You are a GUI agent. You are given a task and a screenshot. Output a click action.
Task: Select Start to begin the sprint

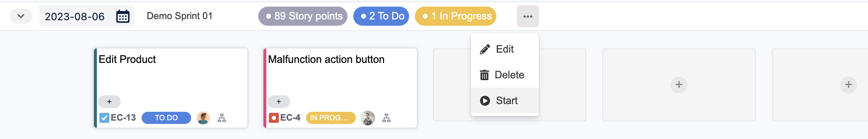(x=505, y=101)
